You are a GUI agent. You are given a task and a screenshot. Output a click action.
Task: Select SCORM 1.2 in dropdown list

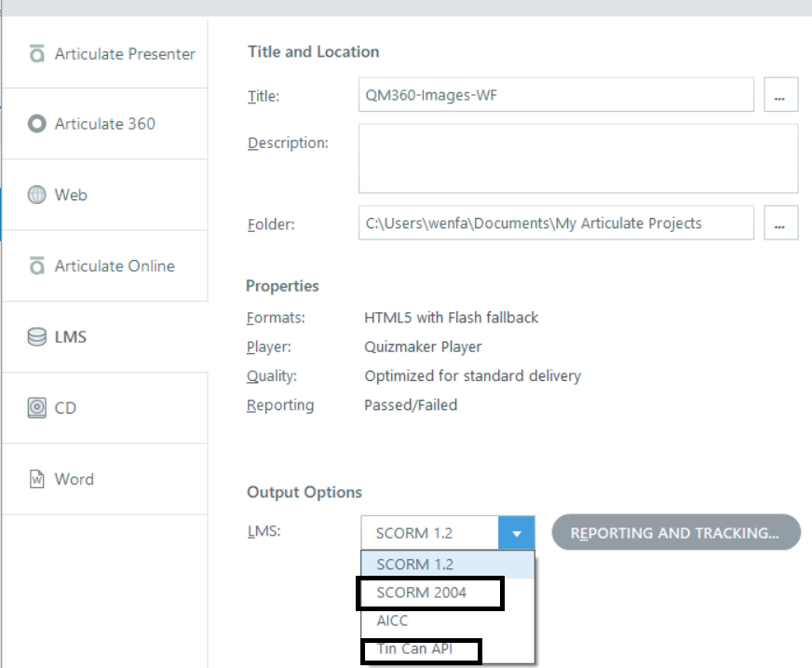pyautogui.click(x=414, y=565)
